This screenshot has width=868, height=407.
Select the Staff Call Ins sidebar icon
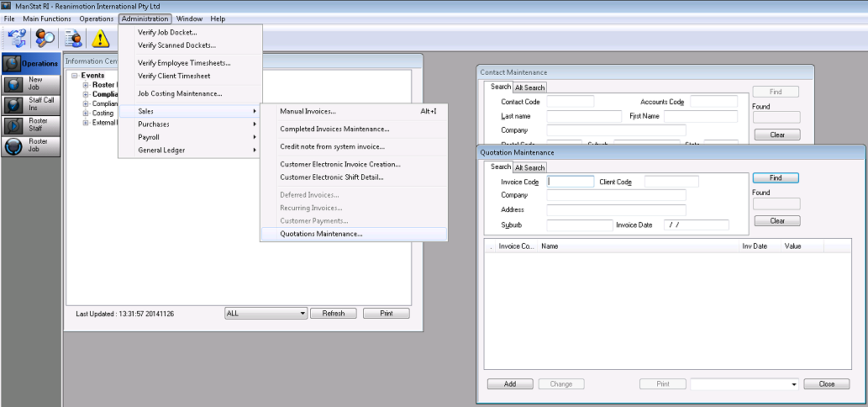point(14,104)
